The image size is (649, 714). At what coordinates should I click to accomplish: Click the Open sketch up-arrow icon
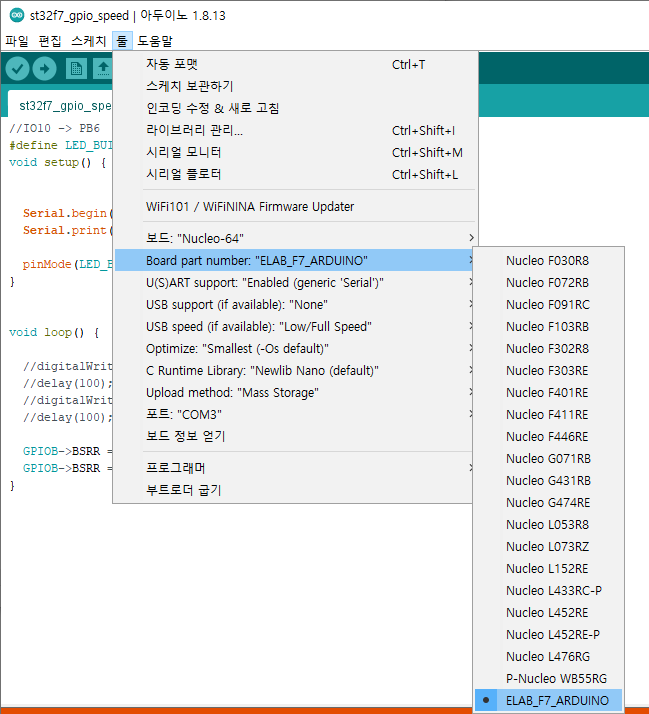[103, 69]
